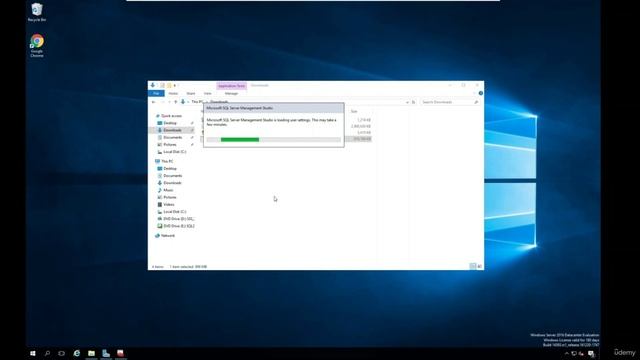
Task: Click the Properties quick access toolbar icon
Action: click(162, 85)
